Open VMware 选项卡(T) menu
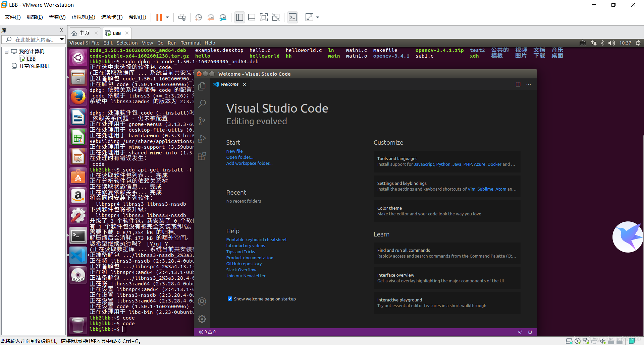Viewport: 644px width, 345px height. click(112, 17)
